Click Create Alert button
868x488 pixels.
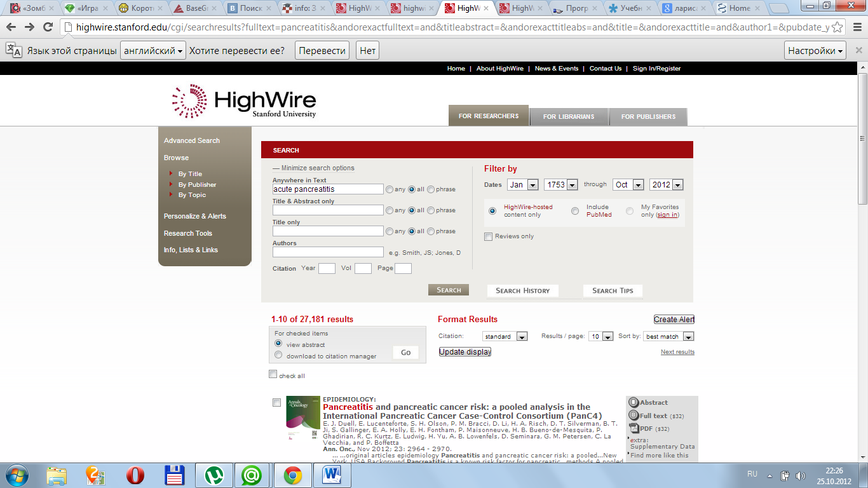[674, 319]
